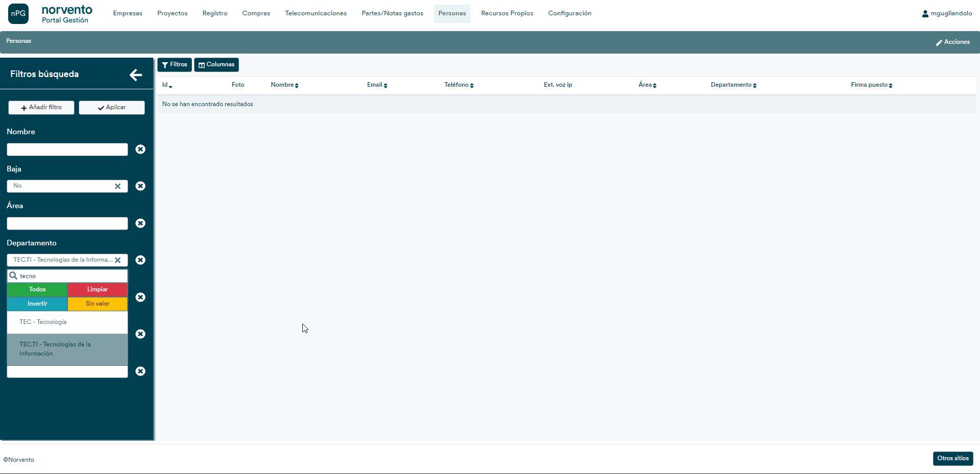Click user icon next to mgugliandolo
The width and height of the screenshot is (980, 474).
pos(925,14)
